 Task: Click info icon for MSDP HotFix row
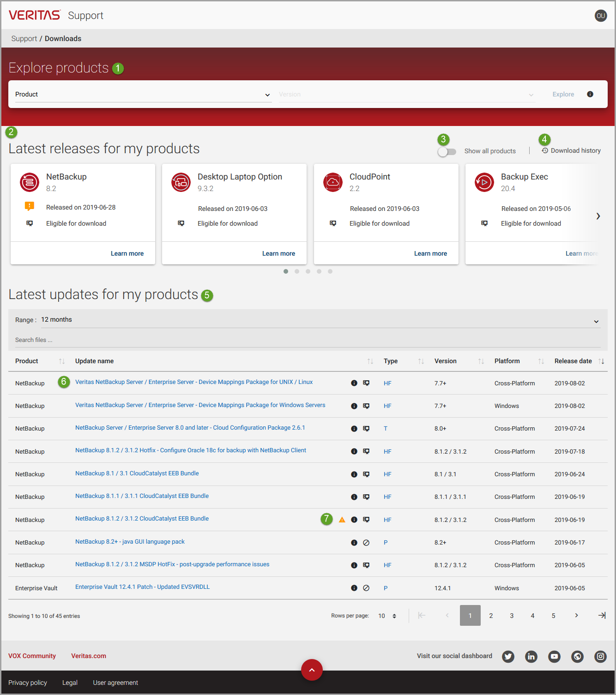pyautogui.click(x=354, y=565)
